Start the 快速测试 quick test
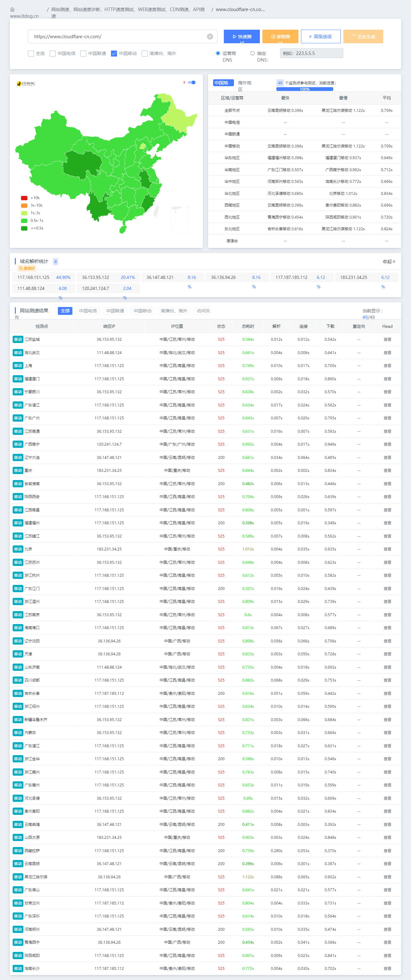 [x=242, y=37]
